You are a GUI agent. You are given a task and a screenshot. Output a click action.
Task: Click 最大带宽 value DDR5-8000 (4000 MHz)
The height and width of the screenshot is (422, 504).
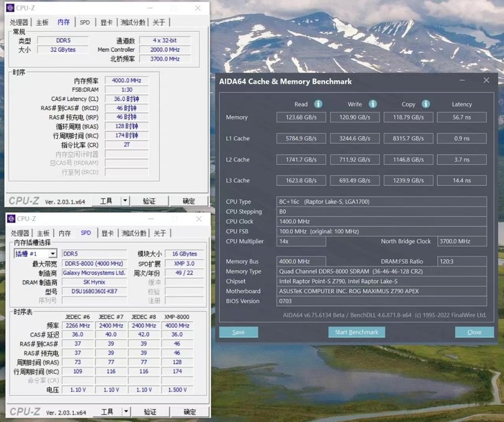click(x=94, y=263)
